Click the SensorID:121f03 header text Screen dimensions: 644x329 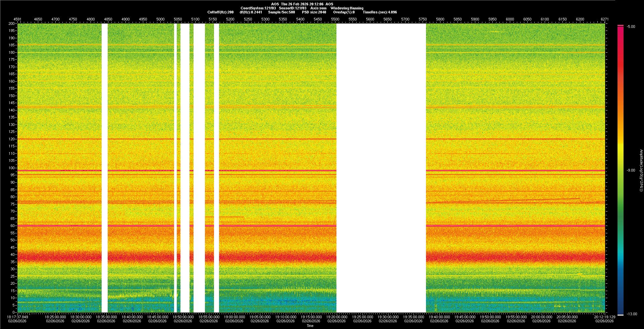pos(292,8)
